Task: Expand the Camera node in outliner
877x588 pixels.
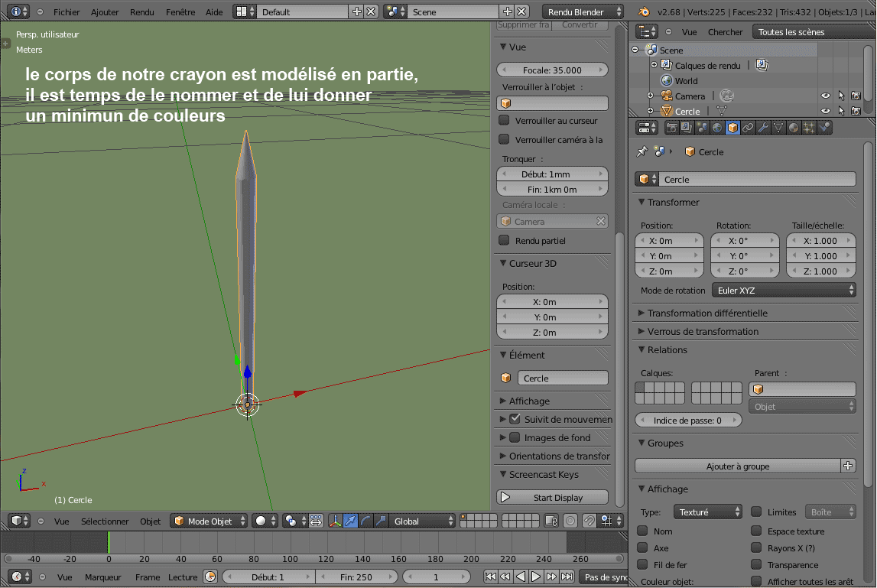Action: pyautogui.click(x=651, y=96)
